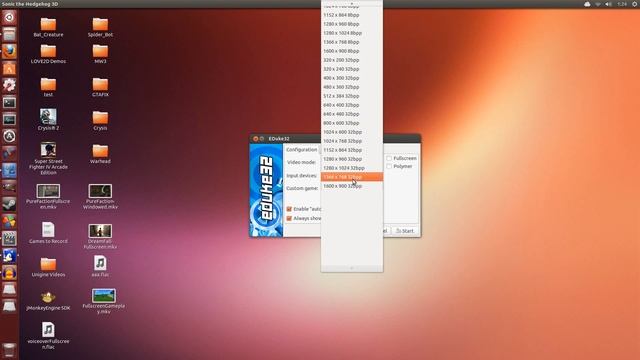Open the session gear menu in top panel
640x360 pixels.
(635, 4)
